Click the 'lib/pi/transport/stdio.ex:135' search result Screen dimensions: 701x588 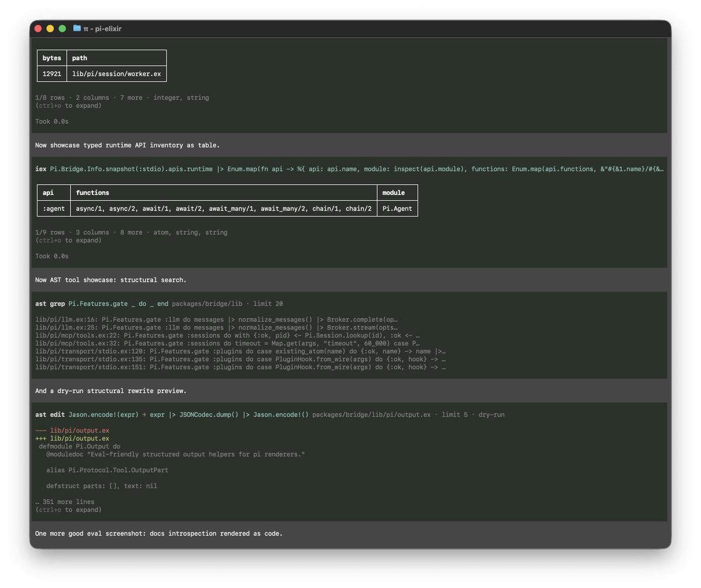241,359
